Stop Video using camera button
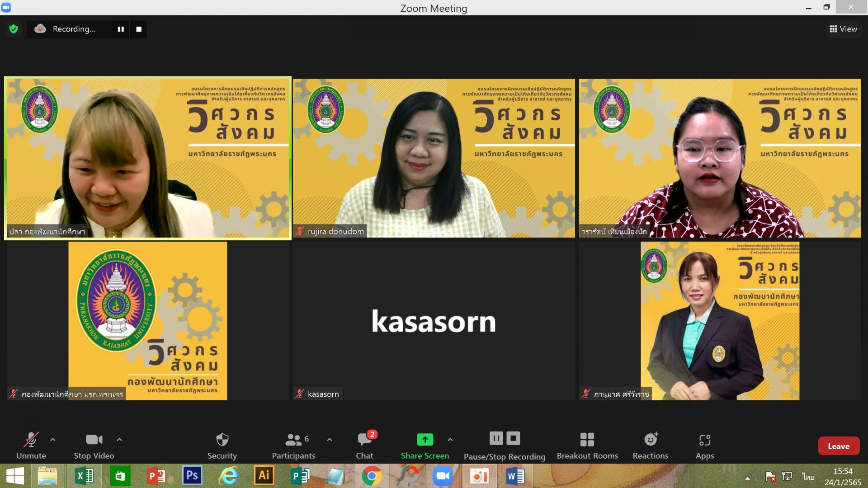868x488 pixels. tap(94, 446)
